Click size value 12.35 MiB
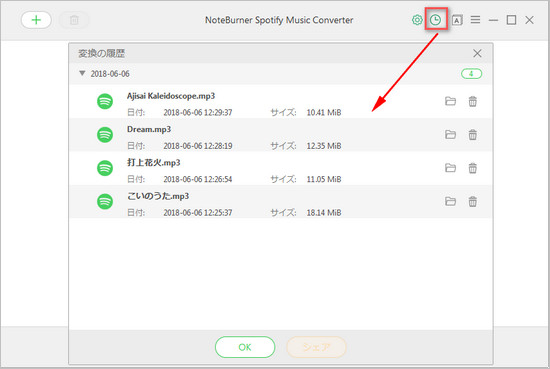Image resolution: width=550 pixels, height=369 pixels. click(324, 146)
